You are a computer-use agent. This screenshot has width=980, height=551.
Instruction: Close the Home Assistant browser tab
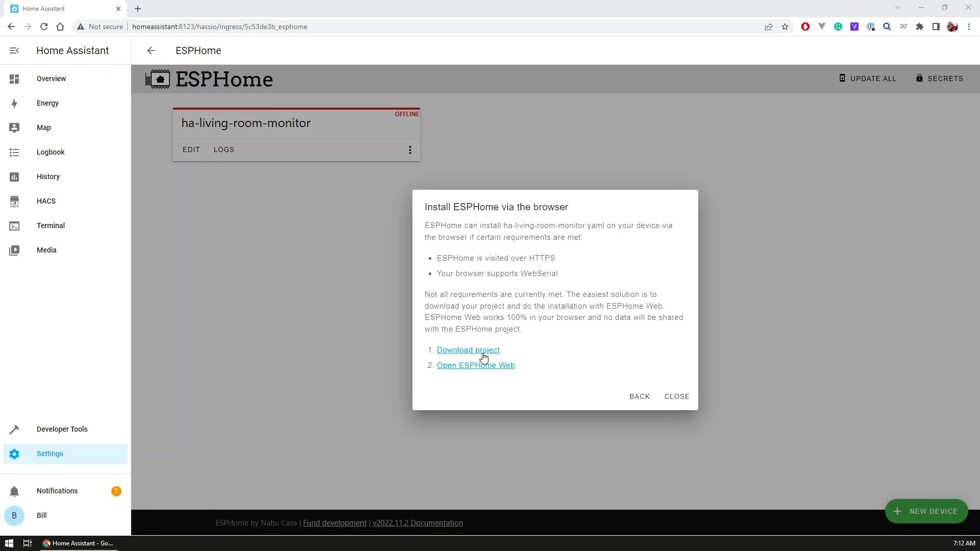point(118,9)
